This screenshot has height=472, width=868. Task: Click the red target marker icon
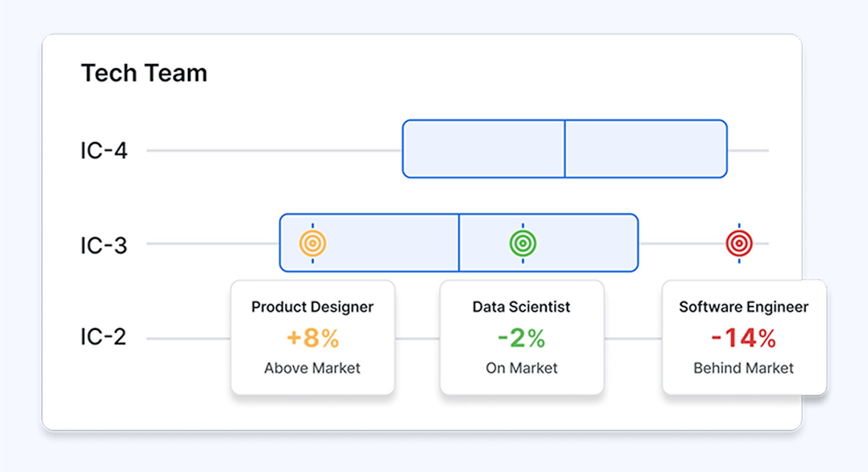click(739, 243)
